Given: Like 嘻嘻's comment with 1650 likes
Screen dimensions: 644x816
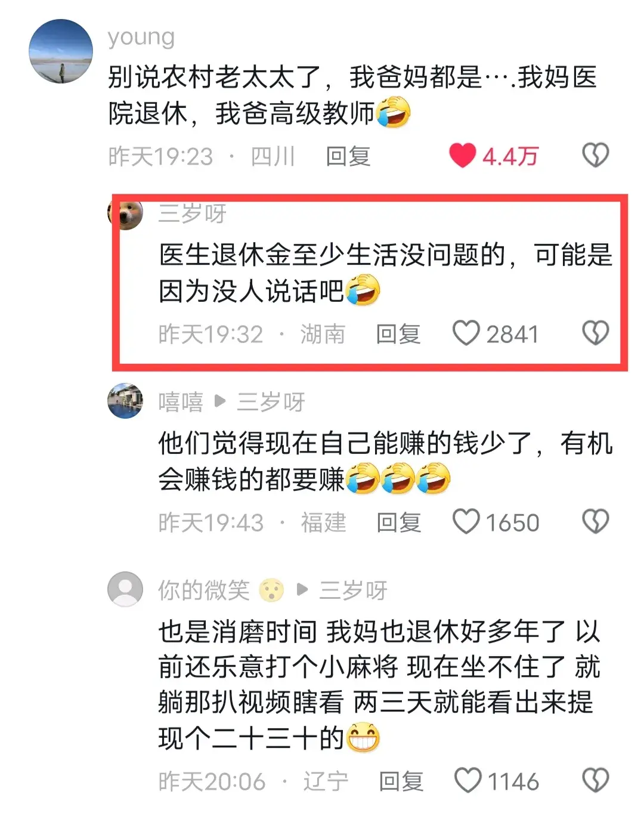Looking at the screenshot, I should click(466, 521).
